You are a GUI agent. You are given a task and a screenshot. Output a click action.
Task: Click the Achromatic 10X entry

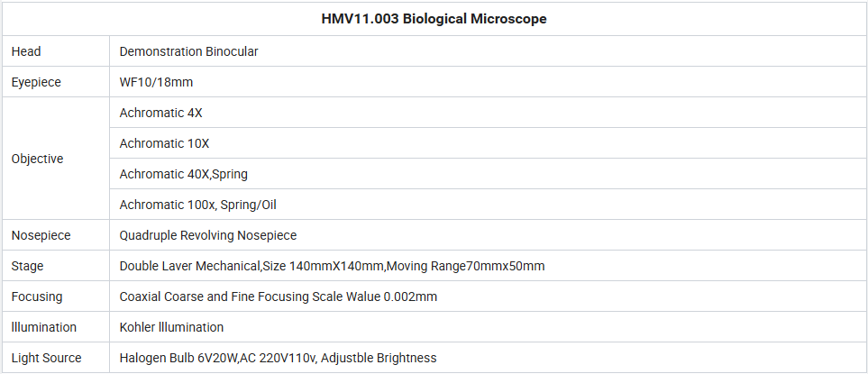click(164, 143)
